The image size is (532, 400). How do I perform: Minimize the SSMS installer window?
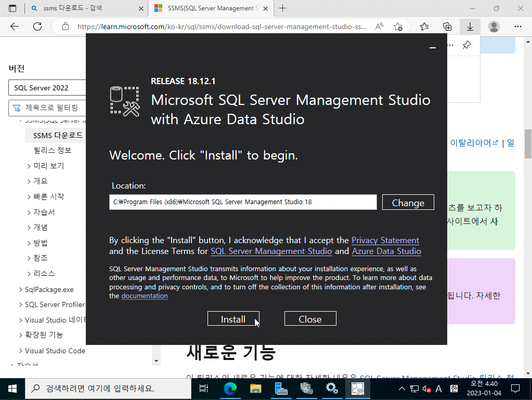click(433, 48)
